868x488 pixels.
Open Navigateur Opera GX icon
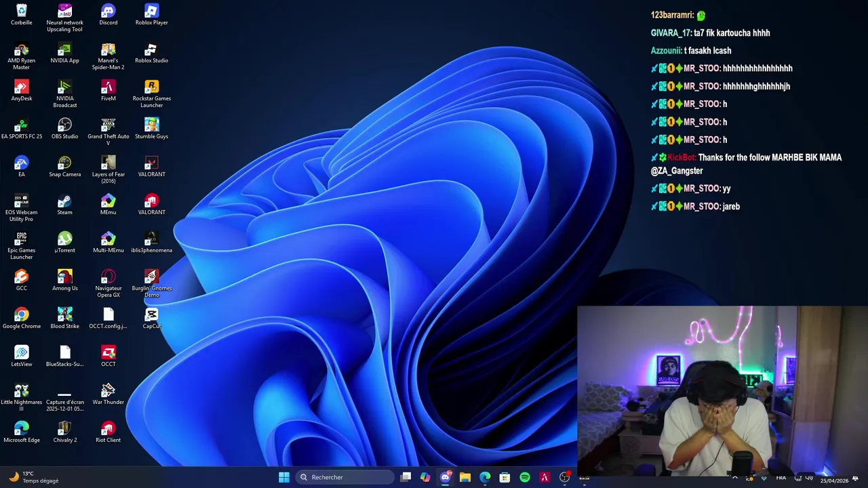[x=108, y=284]
